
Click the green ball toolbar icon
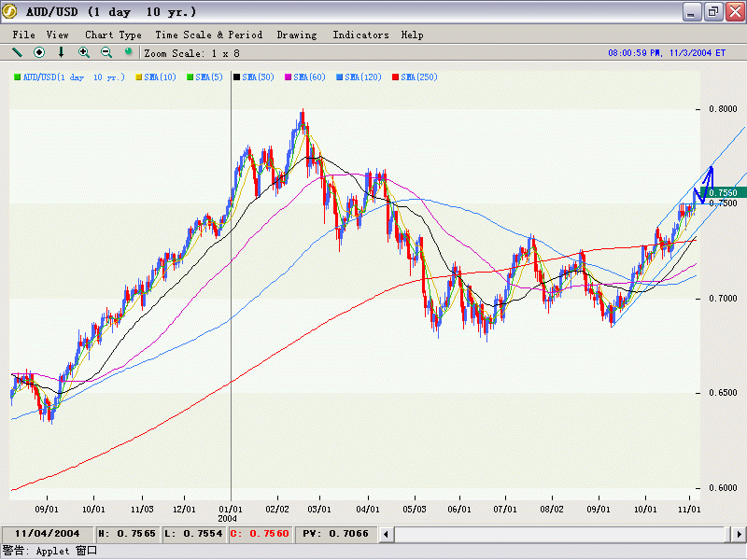[129, 52]
